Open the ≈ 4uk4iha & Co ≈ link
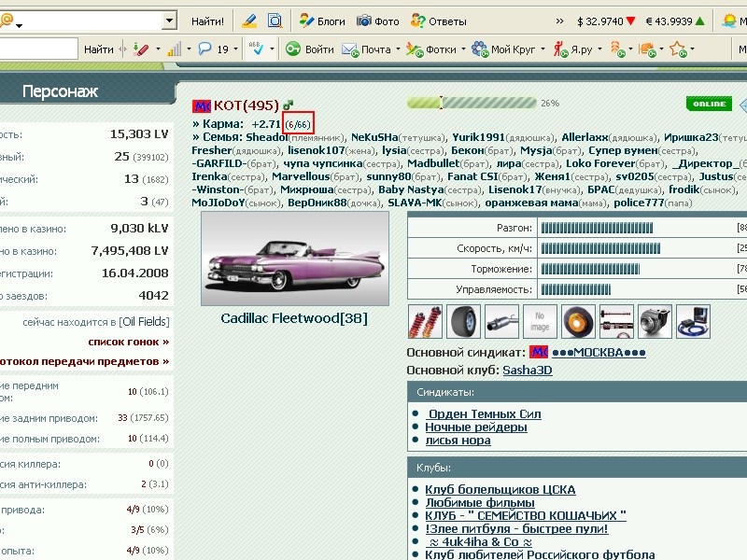The height and width of the screenshot is (560, 747). coord(479,542)
